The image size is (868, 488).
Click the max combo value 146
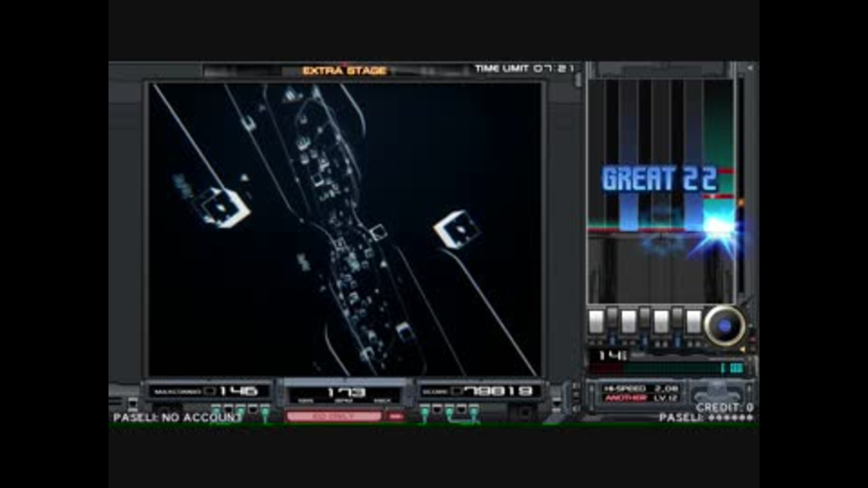pos(239,391)
